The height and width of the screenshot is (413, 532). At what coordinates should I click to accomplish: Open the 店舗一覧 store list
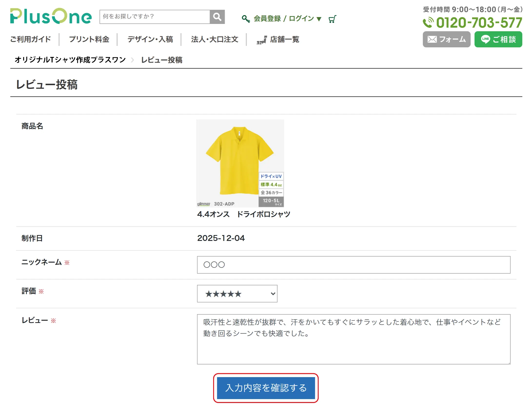coord(278,39)
